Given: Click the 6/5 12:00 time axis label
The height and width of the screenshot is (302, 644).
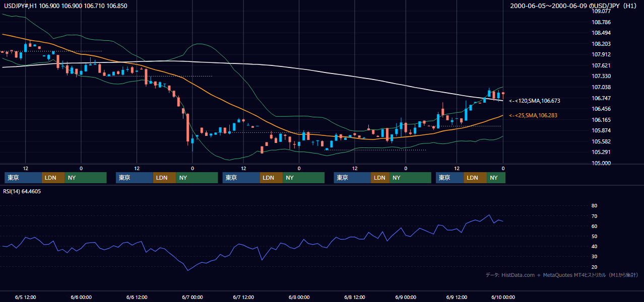Looking at the screenshot, I should click(x=25, y=297).
